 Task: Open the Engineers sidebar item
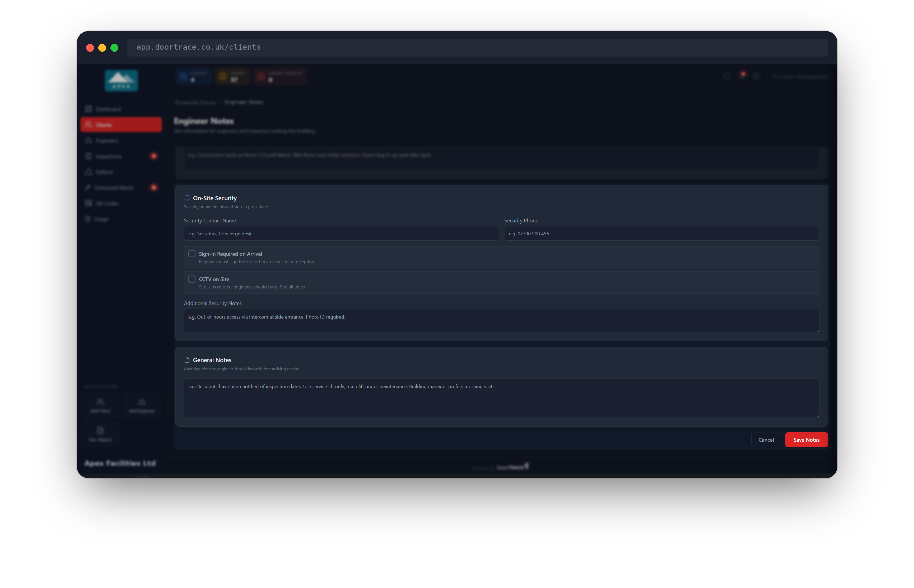[x=121, y=141]
